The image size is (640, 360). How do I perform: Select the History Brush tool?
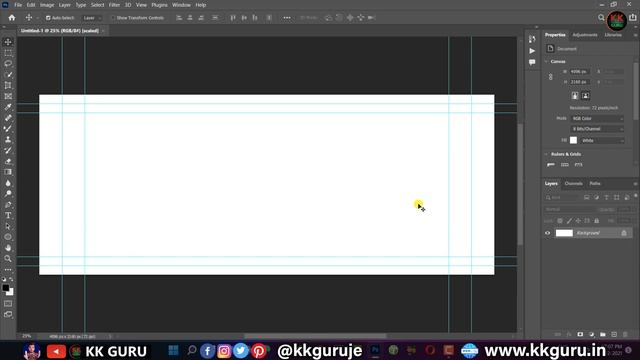(x=8, y=150)
